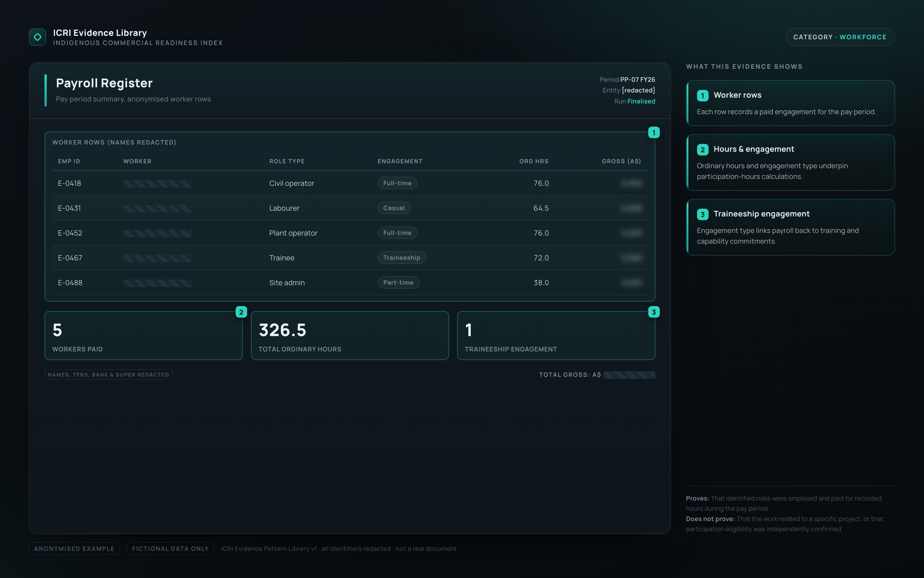Click the ENGAGEMENT column header
This screenshot has height=578, width=924.
tap(400, 161)
